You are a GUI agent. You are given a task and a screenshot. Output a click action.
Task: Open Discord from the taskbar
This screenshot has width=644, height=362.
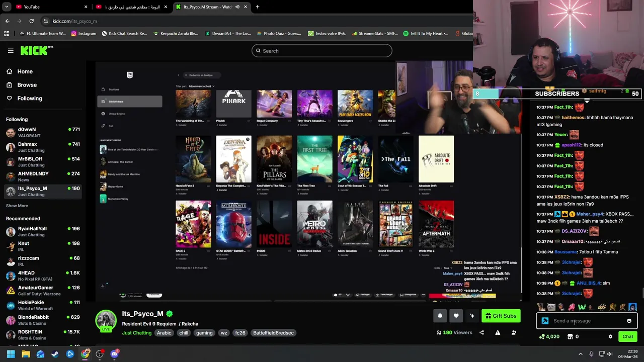point(114,354)
